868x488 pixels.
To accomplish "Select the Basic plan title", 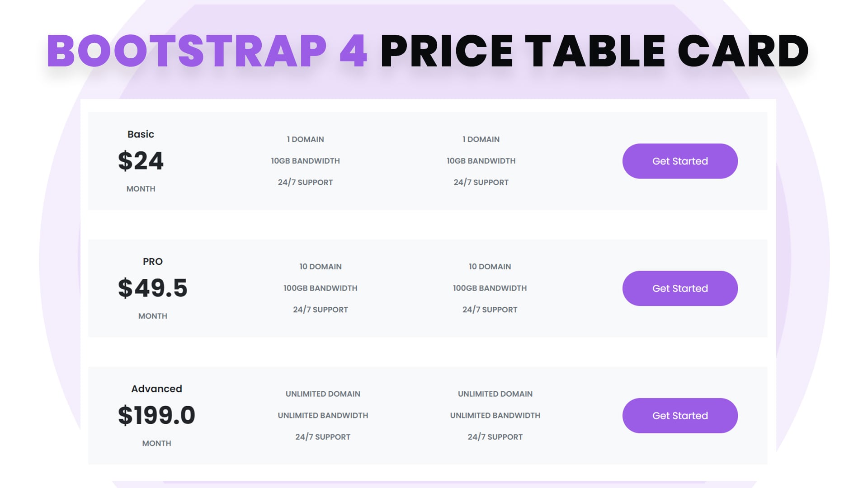I will click(x=140, y=134).
